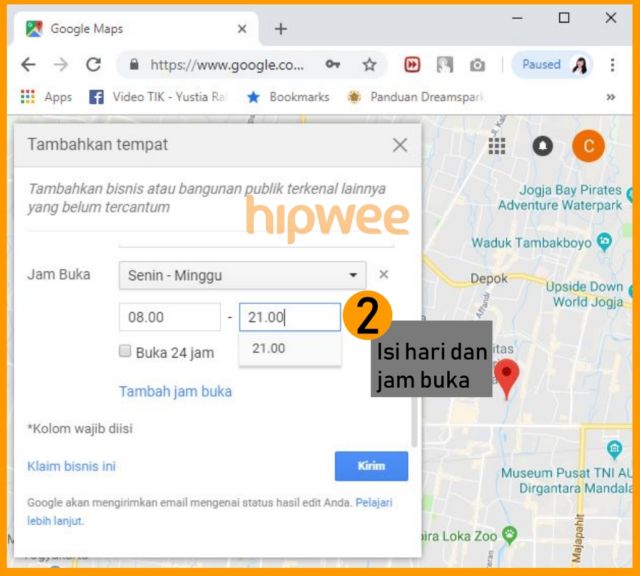Select the Museum Pusat TNI AU marker
The image size is (640, 576).
tap(614, 449)
